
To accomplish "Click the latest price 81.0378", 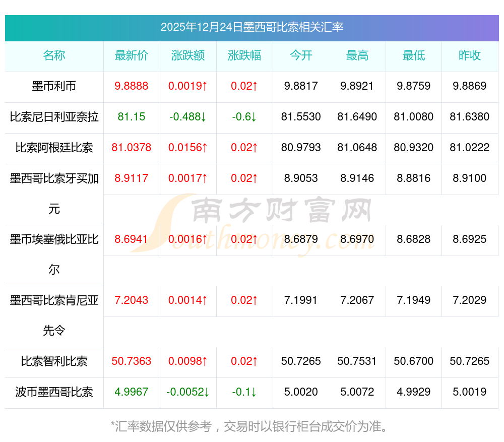I will [132, 148].
